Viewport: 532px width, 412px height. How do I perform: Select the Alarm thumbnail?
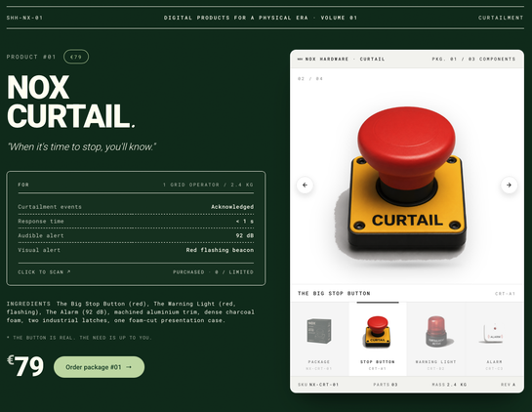494,339
